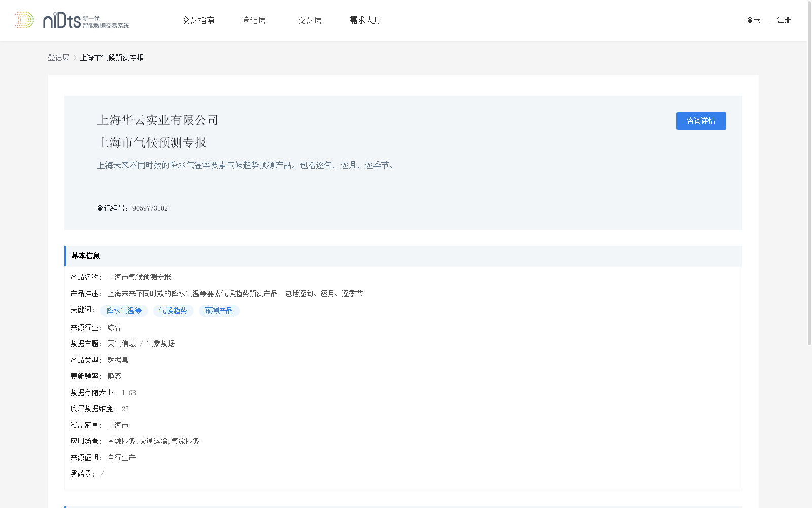Screen dimensions: 812x508
Task: Click the 登录 link
Action: click(753, 20)
